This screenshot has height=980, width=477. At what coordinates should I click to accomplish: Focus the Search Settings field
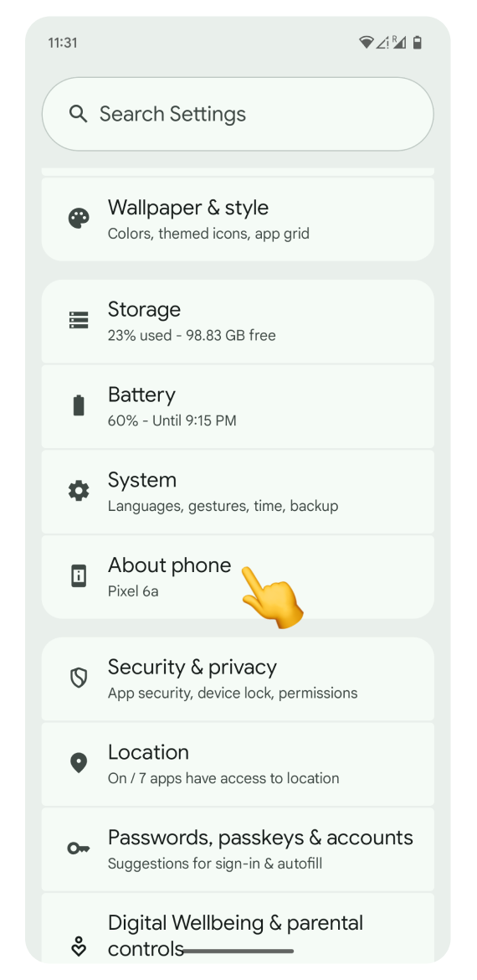point(238,114)
